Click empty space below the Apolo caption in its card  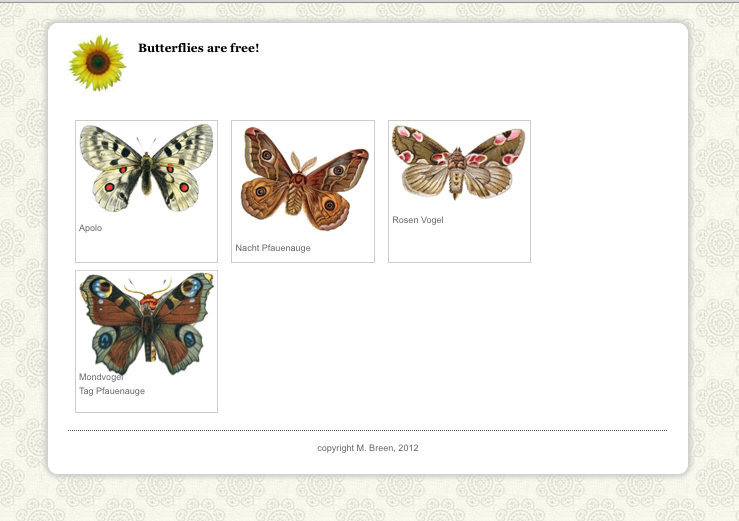[x=146, y=248]
